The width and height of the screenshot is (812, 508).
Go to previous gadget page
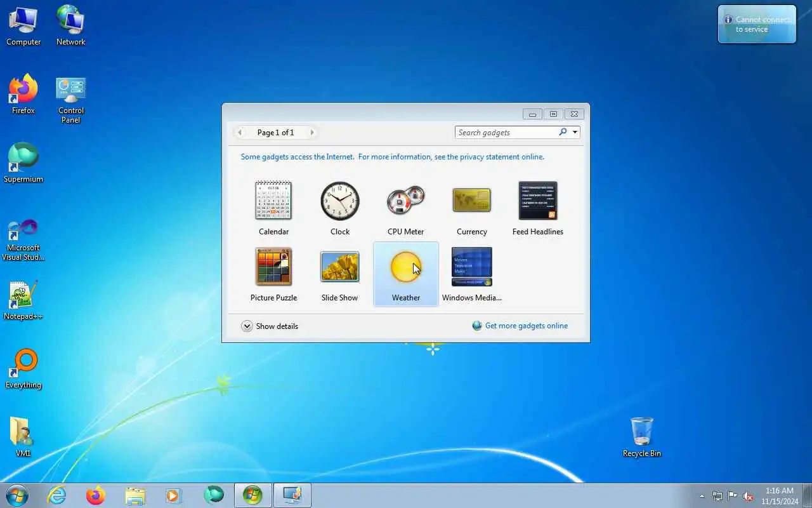click(x=240, y=132)
